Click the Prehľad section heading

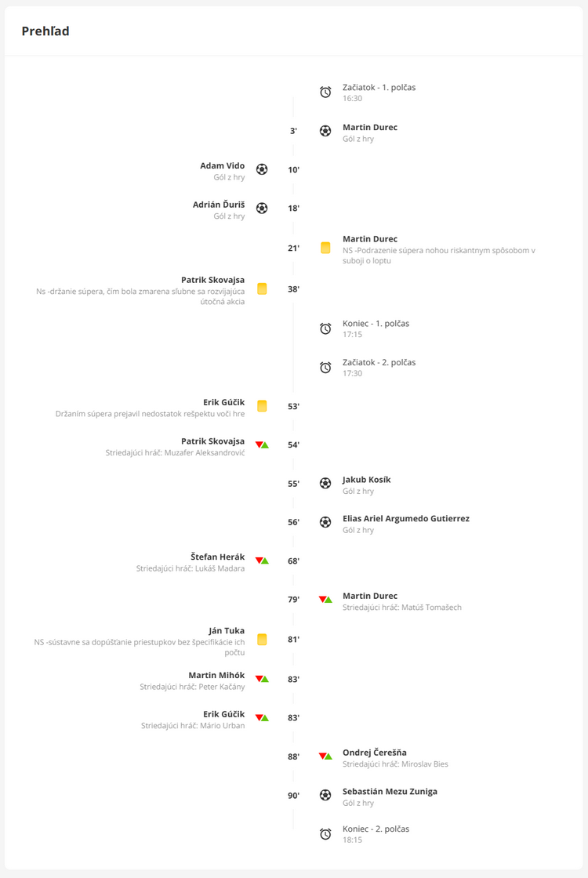point(45,31)
